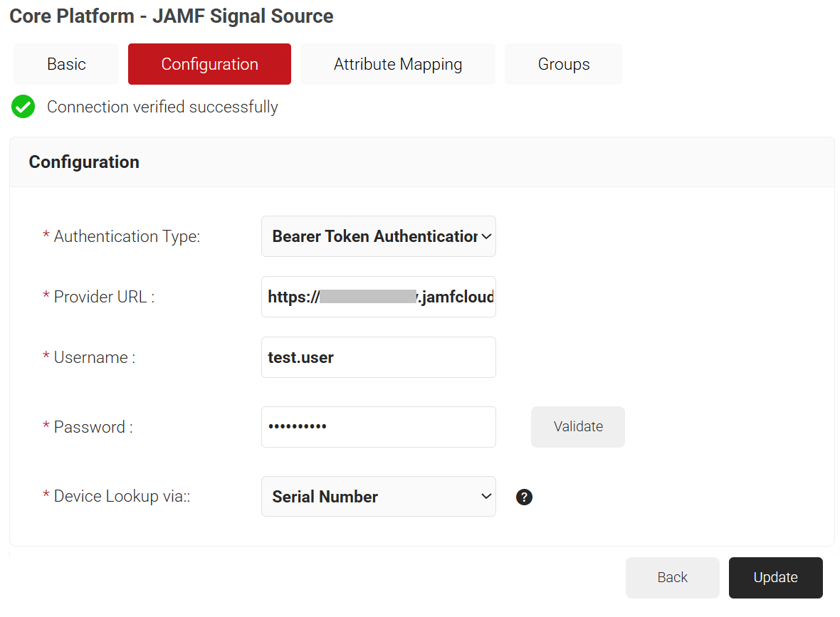This screenshot has height=617, width=840.
Task: Click the 'Provider URL :' label
Action: (105, 297)
